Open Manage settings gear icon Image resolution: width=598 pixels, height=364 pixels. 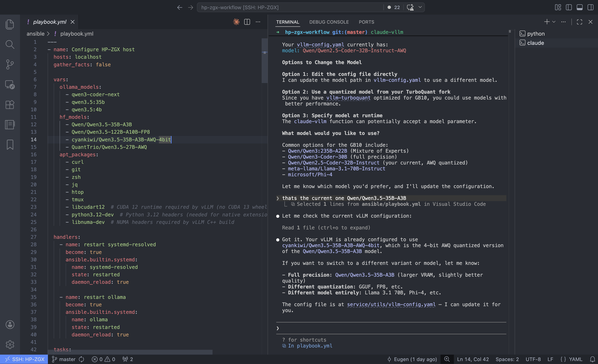pos(10,344)
